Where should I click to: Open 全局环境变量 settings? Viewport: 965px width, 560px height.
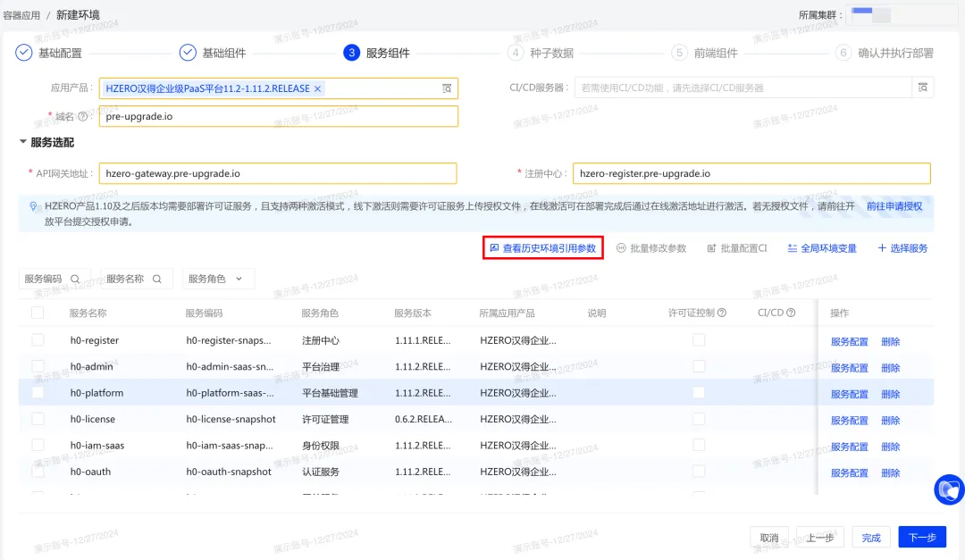[822, 248]
